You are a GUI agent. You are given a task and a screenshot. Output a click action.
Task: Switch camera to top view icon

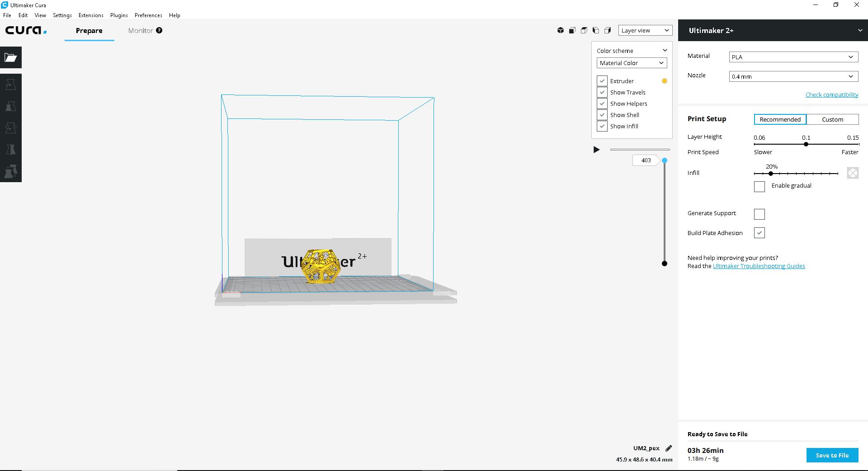tap(584, 30)
